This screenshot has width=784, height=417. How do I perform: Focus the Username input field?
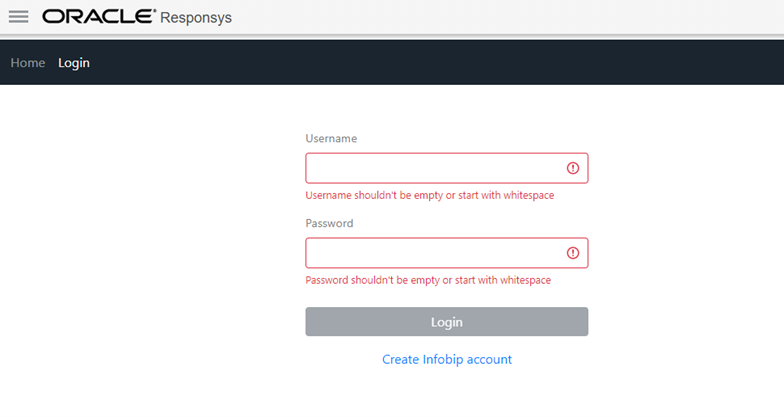coord(434,168)
